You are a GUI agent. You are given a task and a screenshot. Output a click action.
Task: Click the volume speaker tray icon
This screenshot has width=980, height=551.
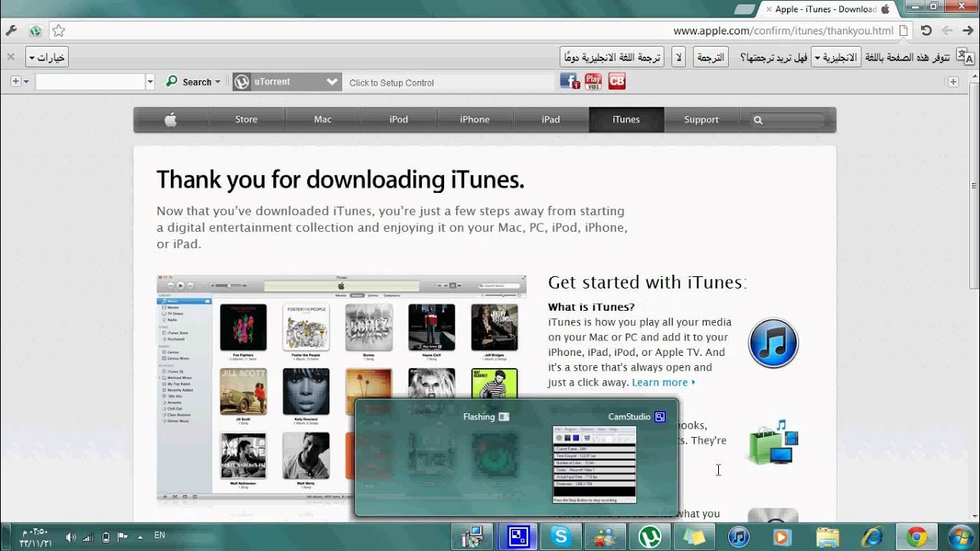pos(71,537)
